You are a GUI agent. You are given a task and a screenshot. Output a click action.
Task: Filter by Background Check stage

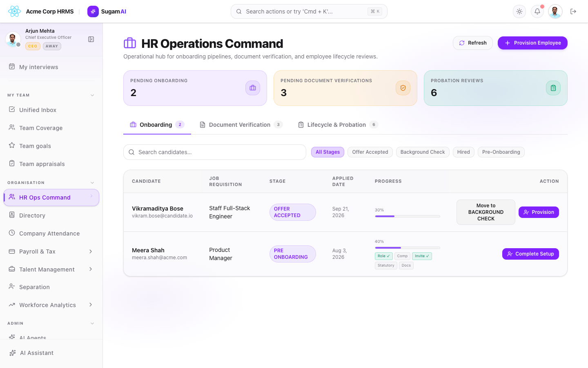click(423, 152)
